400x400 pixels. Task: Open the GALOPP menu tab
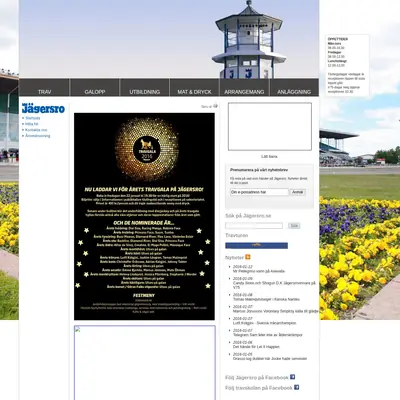pyautogui.click(x=95, y=88)
